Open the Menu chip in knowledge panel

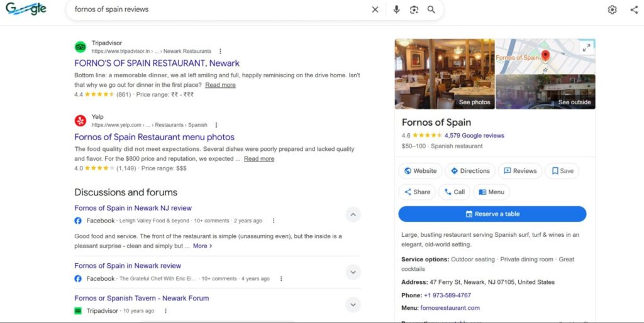[491, 192]
